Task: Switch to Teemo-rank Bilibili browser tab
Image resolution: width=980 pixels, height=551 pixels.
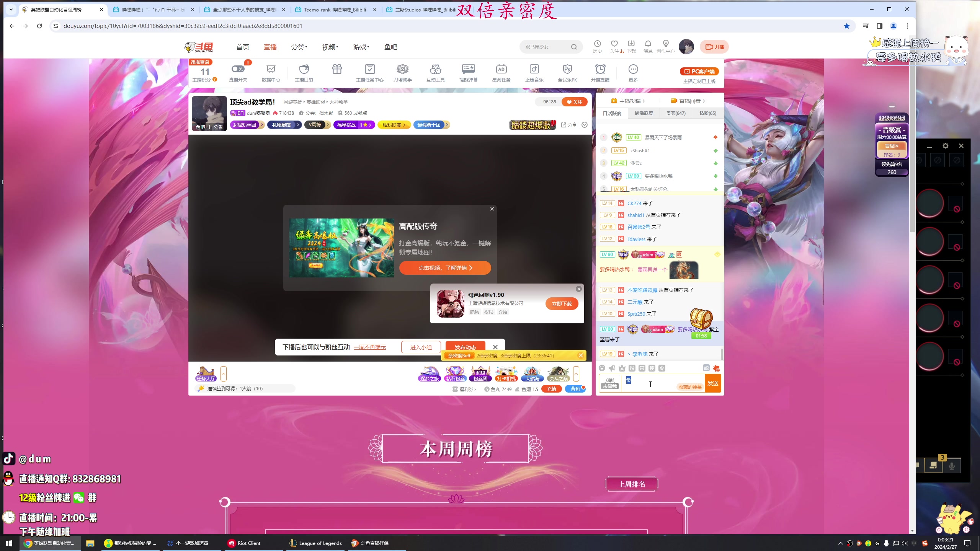Action: (x=335, y=10)
